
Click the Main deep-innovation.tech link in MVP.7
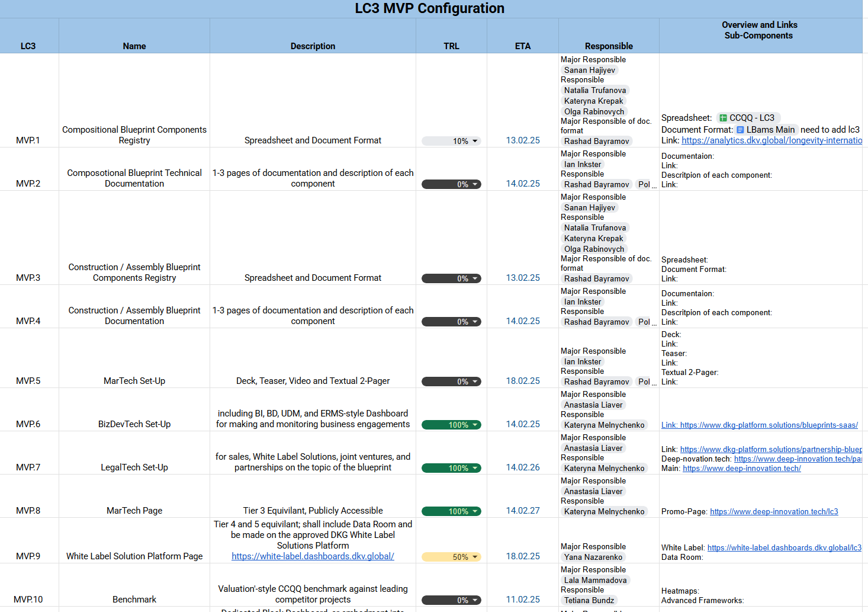[741, 468]
